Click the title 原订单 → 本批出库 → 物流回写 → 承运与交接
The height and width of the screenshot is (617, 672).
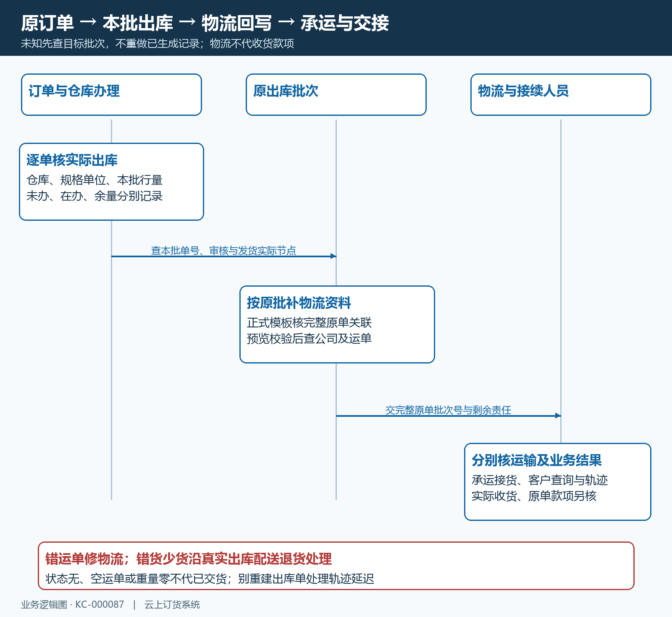(x=205, y=23)
